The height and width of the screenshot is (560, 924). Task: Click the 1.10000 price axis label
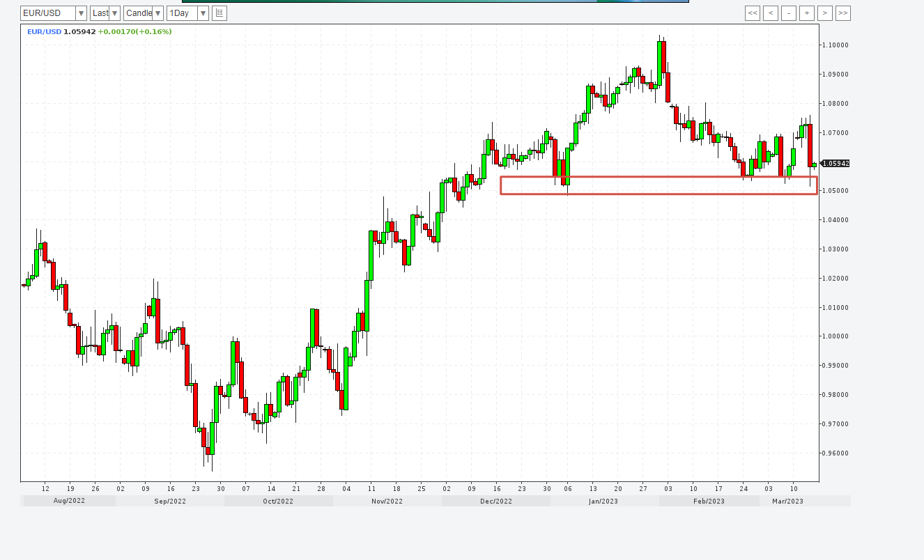click(836, 45)
